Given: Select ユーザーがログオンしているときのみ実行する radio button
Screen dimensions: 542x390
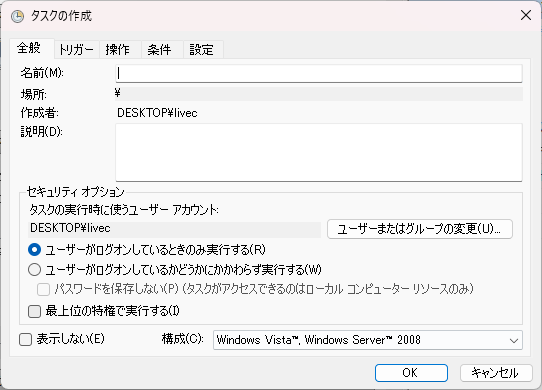Looking at the screenshot, I should click(x=34, y=250).
